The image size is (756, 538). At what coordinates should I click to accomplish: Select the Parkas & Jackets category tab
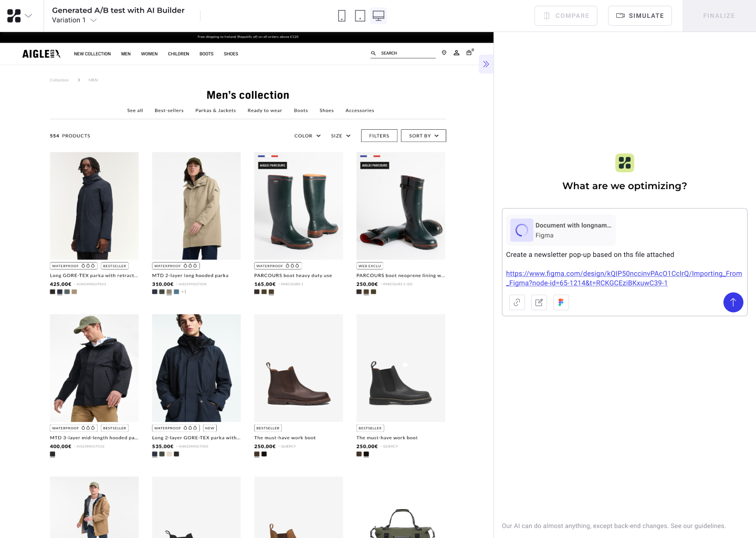click(x=216, y=110)
